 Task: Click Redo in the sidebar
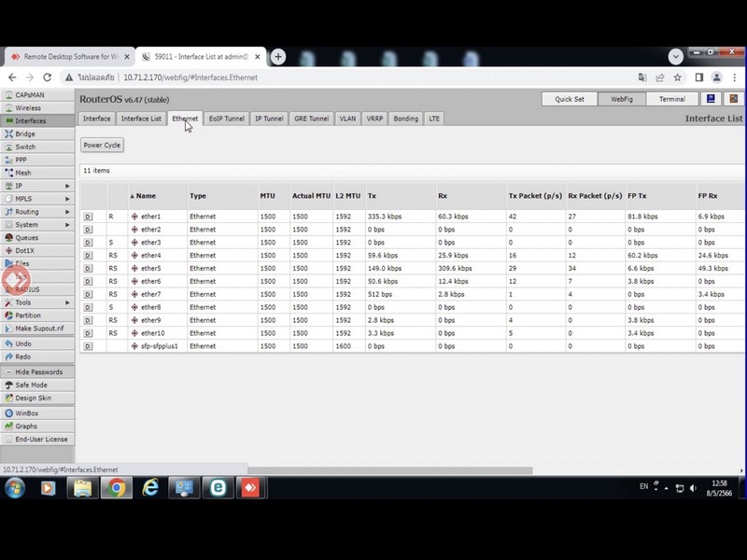pyautogui.click(x=37, y=357)
